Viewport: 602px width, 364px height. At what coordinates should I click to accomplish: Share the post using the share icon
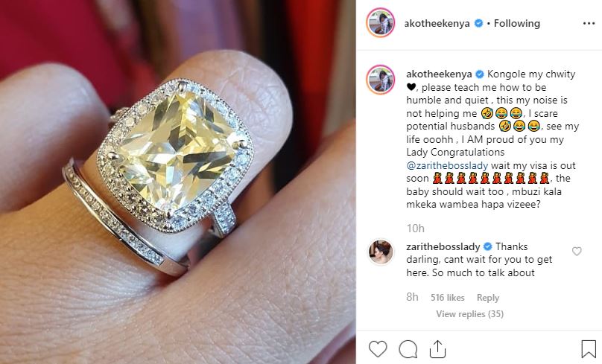[x=437, y=349]
